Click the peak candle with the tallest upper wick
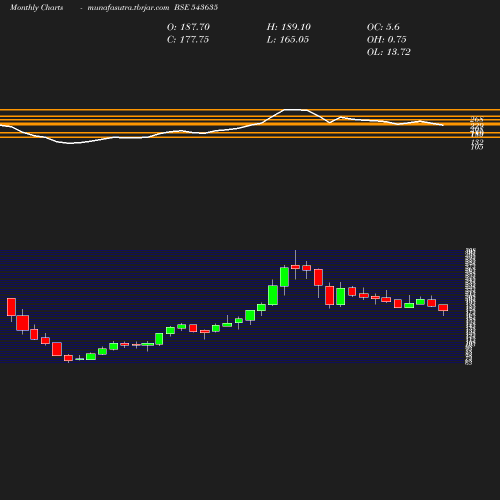The height and width of the screenshot is (500, 500). [295, 267]
